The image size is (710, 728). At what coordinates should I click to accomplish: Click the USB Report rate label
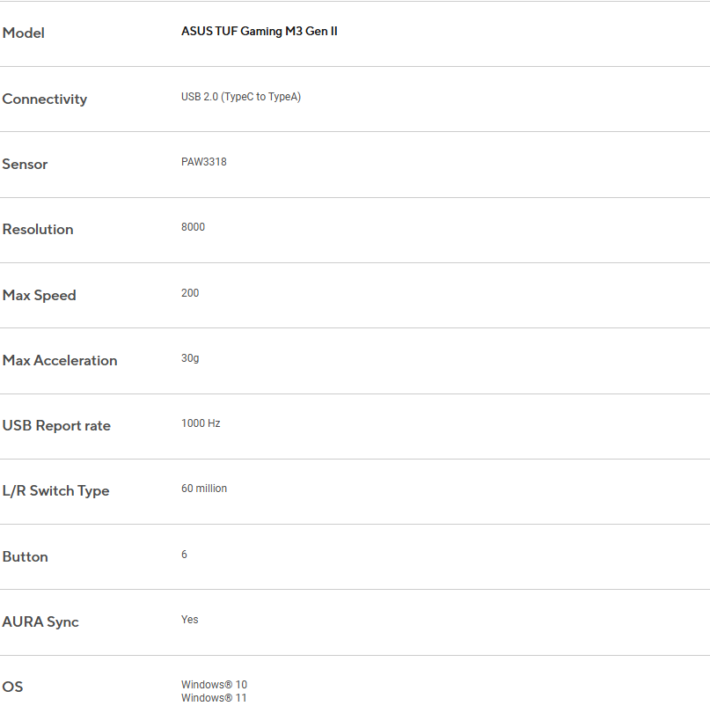(x=56, y=426)
